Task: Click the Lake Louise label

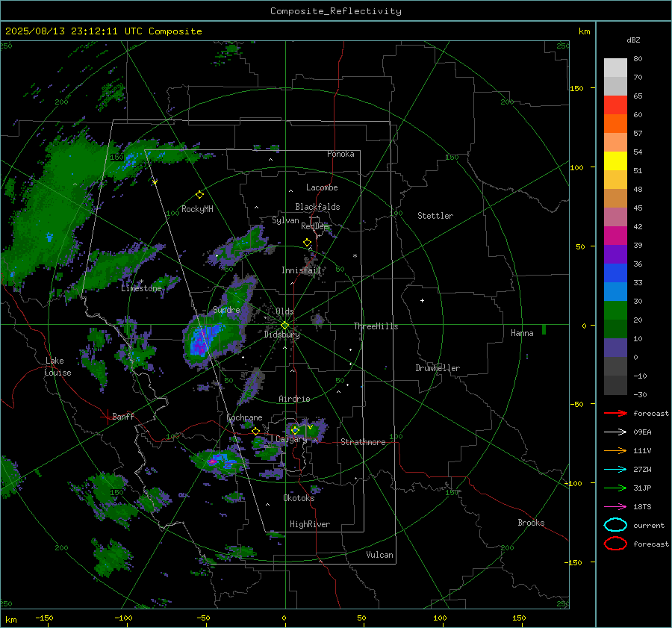Action: [x=57, y=367]
